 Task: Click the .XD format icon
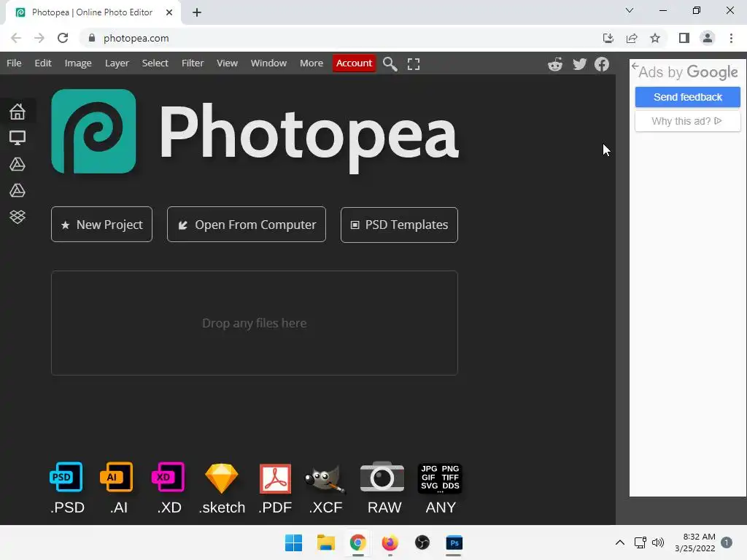tap(169, 477)
